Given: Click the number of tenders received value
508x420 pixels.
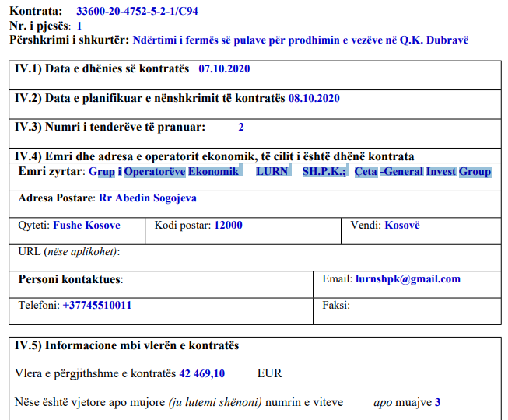Looking at the screenshot, I should [x=241, y=127].
